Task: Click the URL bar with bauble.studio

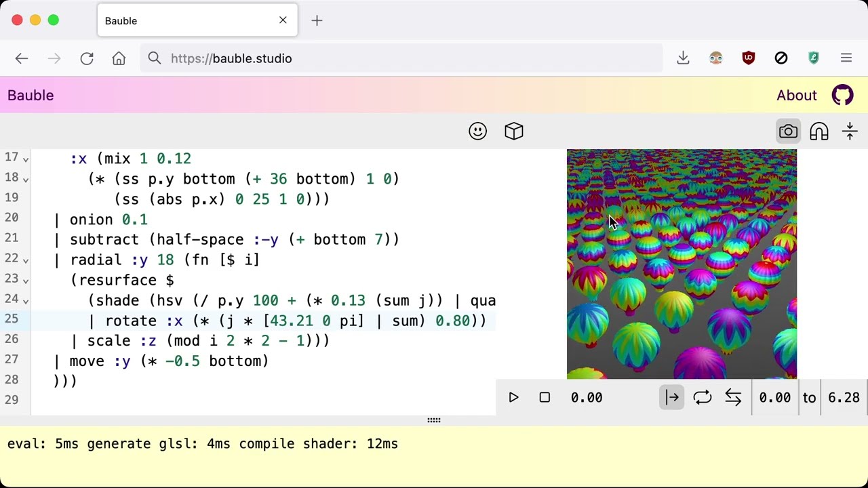Action: pyautogui.click(x=401, y=59)
